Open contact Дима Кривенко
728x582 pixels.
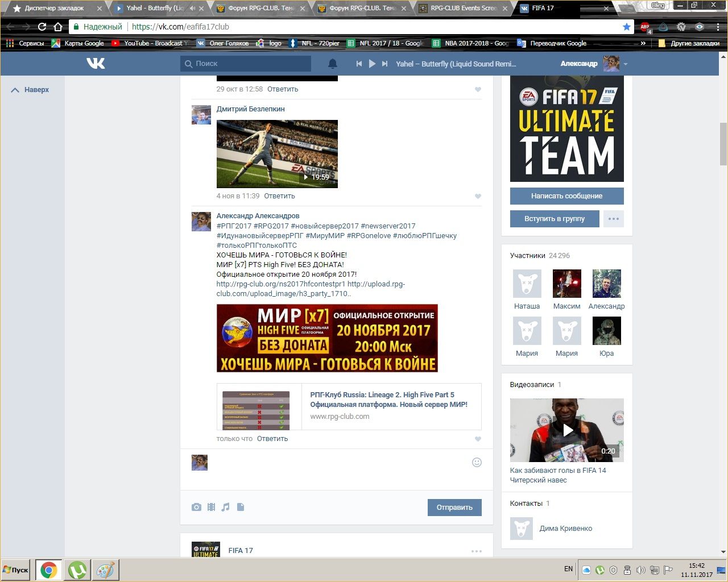click(566, 529)
